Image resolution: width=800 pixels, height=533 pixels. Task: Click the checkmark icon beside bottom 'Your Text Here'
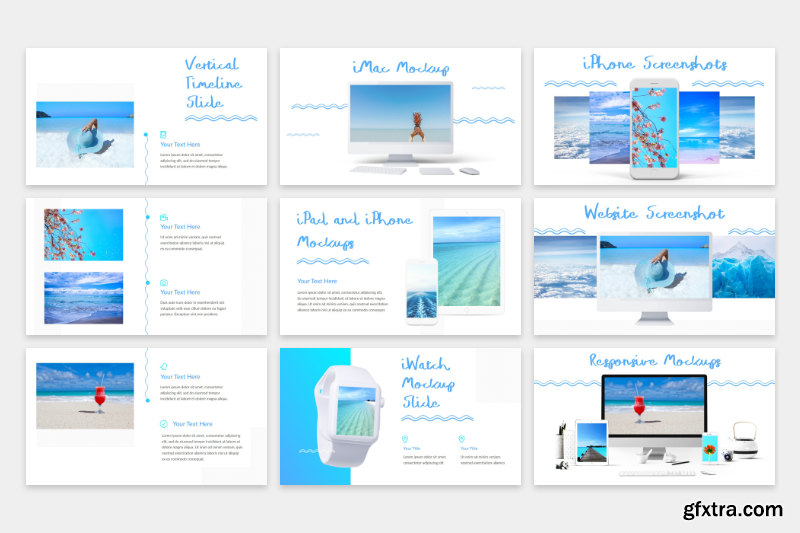pyautogui.click(x=164, y=424)
